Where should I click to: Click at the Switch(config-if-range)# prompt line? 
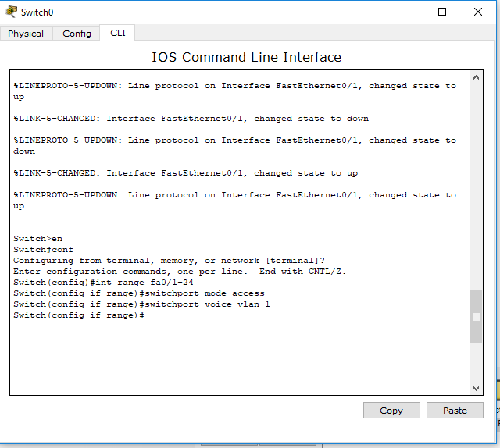[x=79, y=315]
